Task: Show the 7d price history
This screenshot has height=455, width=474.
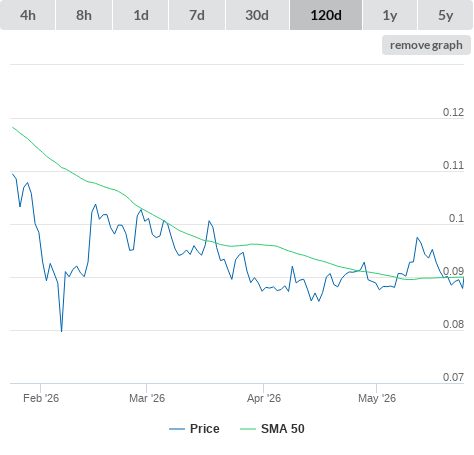Action: tap(197, 15)
